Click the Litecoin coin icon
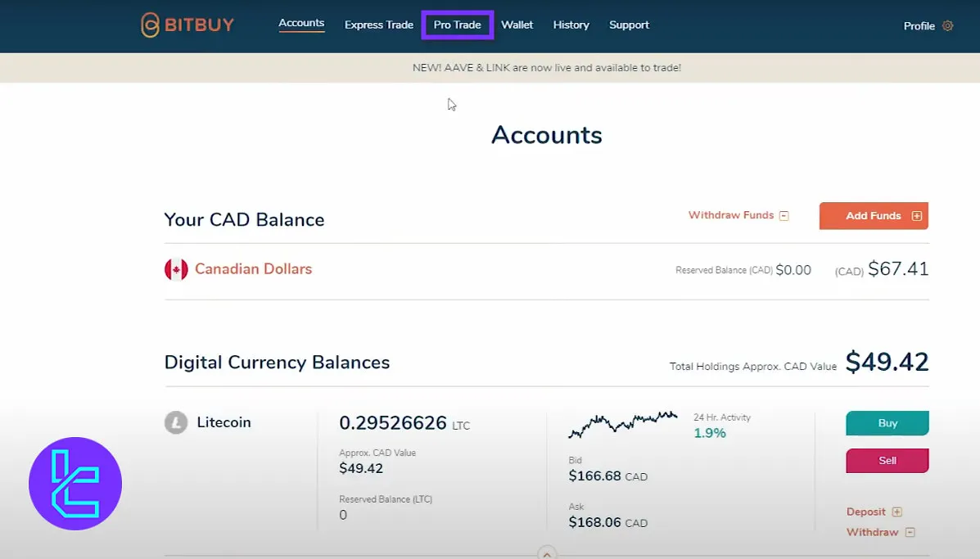Image resolution: width=980 pixels, height=559 pixels. [x=176, y=423]
